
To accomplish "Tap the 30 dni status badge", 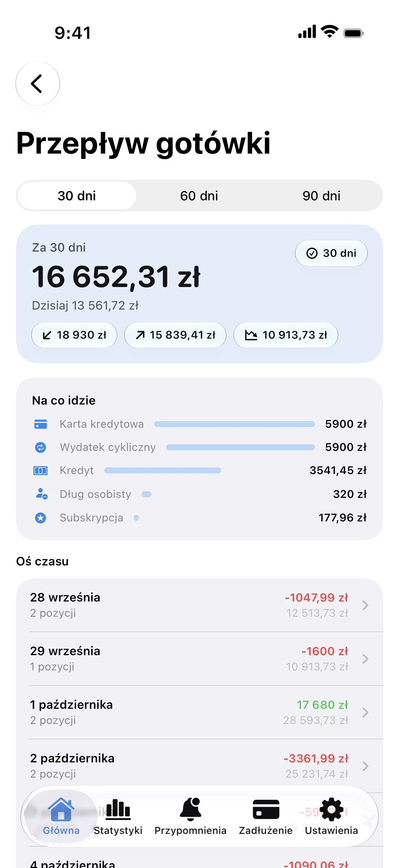I will tap(331, 253).
